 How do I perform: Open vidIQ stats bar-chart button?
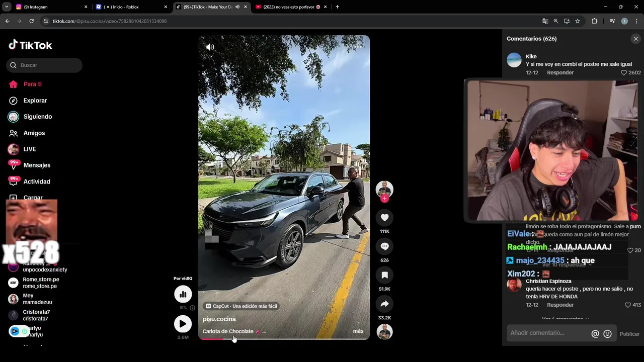click(183, 294)
